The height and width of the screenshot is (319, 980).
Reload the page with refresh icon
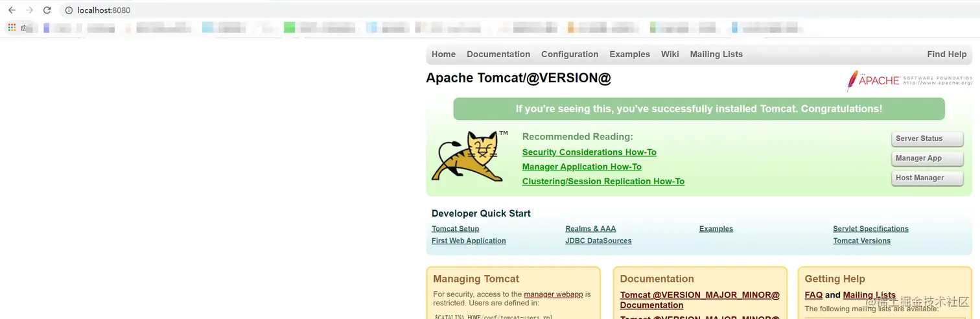[47, 10]
